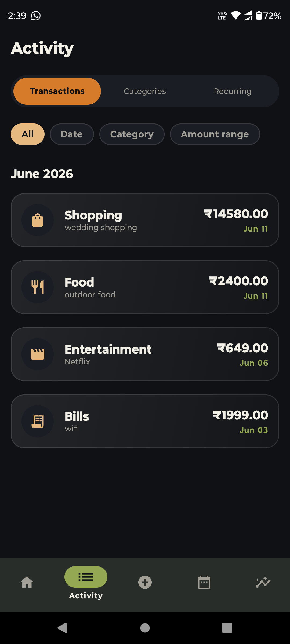Screen dimensions: 290x644
Task: Tap the add transaction plus icon
Action: (145, 582)
